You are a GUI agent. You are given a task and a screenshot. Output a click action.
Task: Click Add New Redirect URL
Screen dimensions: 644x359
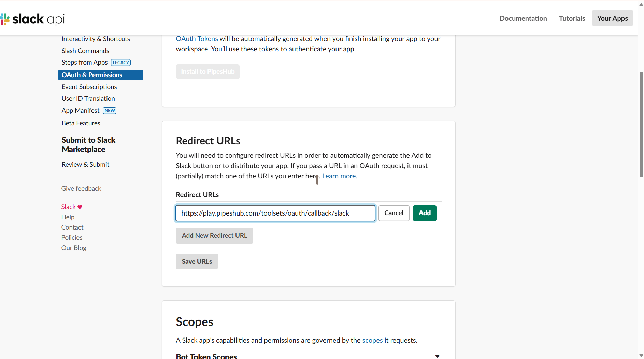pyautogui.click(x=214, y=235)
